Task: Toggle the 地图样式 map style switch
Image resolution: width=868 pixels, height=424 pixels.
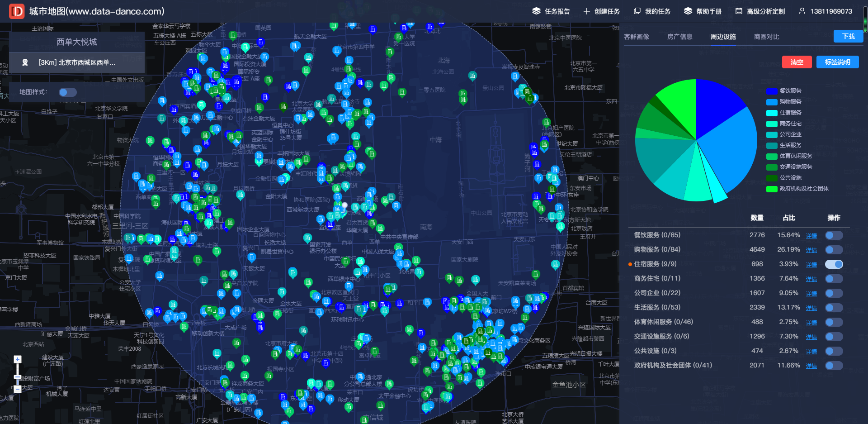Action: tap(68, 92)
